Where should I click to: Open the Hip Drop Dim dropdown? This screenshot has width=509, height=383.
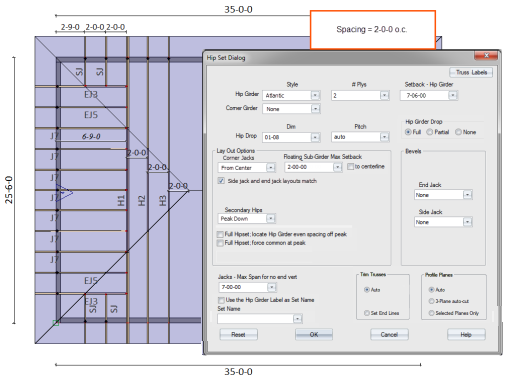click(x=315, y=137)
